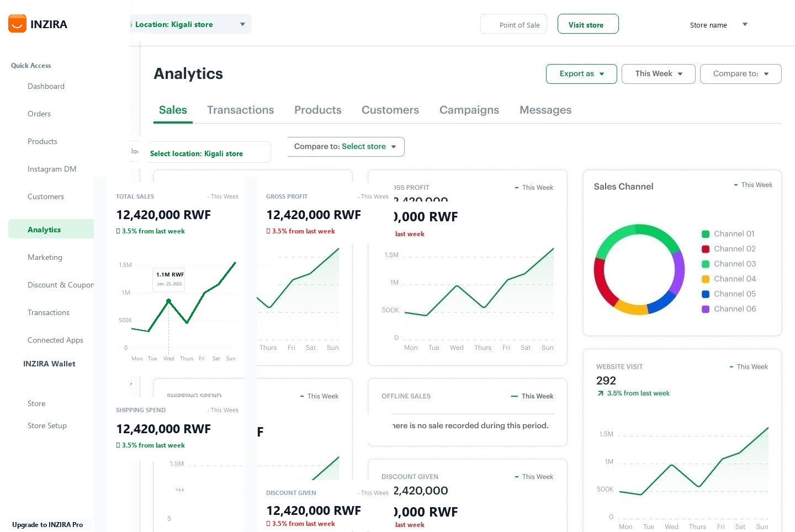Open Products in the Quick Access sidebar

click(43, 141)
